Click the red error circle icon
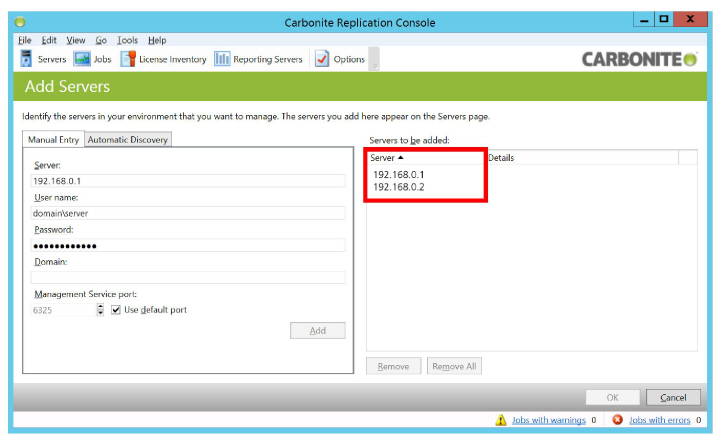 click(618, 419)
